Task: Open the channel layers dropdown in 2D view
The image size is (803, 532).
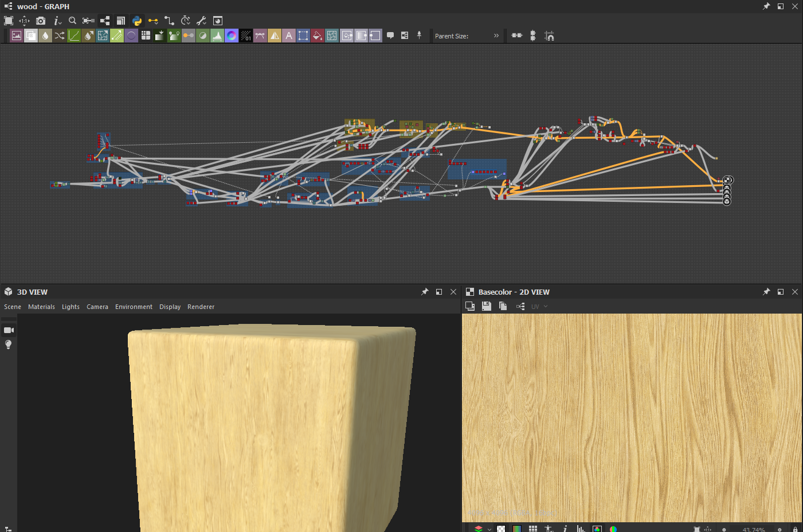Action: (482, 529)
